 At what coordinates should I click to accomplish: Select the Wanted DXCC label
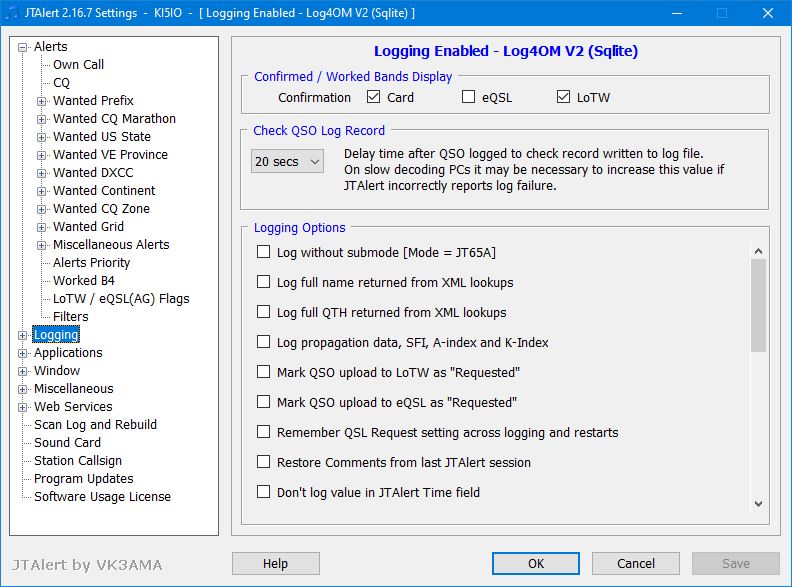93,173
